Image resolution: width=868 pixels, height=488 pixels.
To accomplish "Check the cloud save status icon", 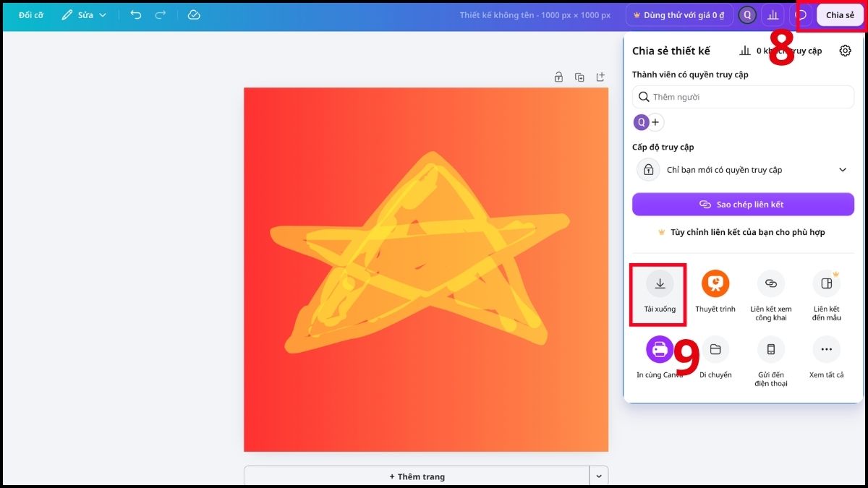I will [193, 14].
